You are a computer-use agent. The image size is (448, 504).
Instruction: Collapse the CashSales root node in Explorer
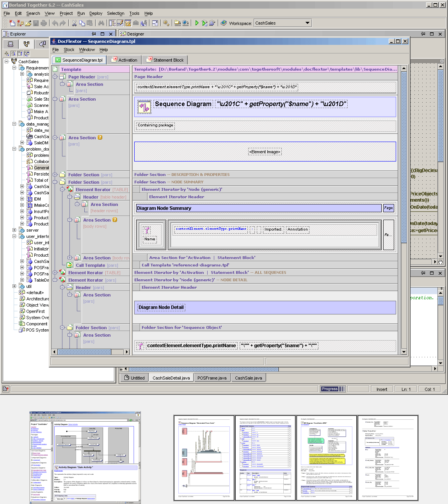tap(7, 62)
